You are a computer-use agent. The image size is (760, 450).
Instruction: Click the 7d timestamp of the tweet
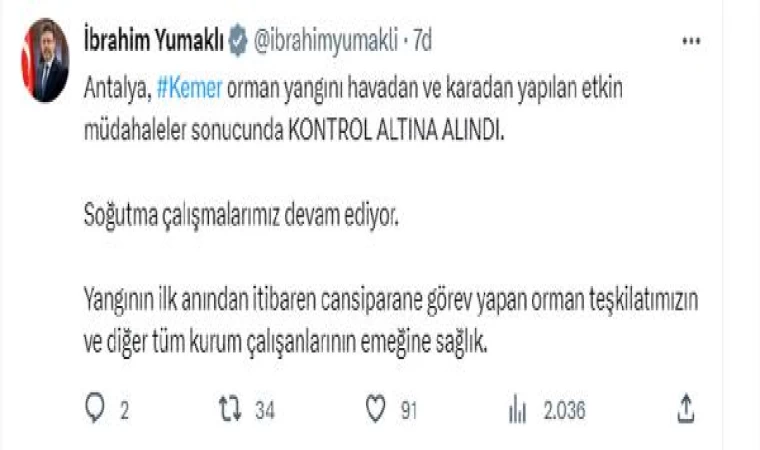[x=422, y=40]
